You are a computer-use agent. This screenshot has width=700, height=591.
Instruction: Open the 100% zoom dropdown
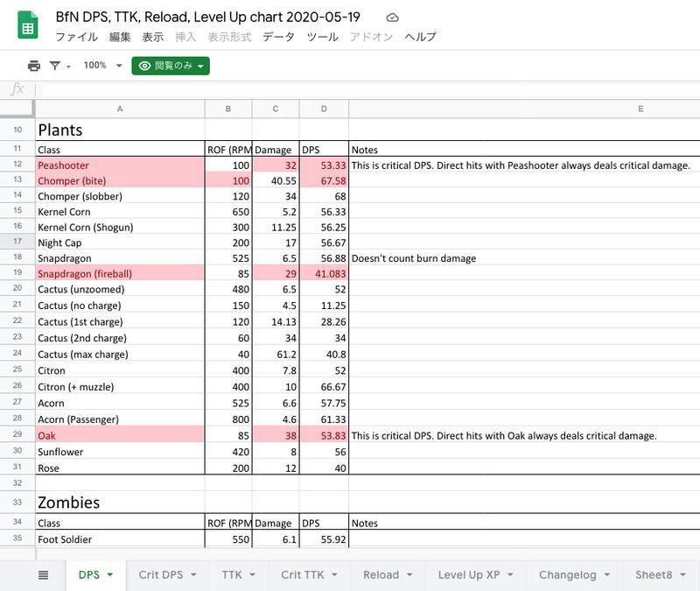coord(103,66)
